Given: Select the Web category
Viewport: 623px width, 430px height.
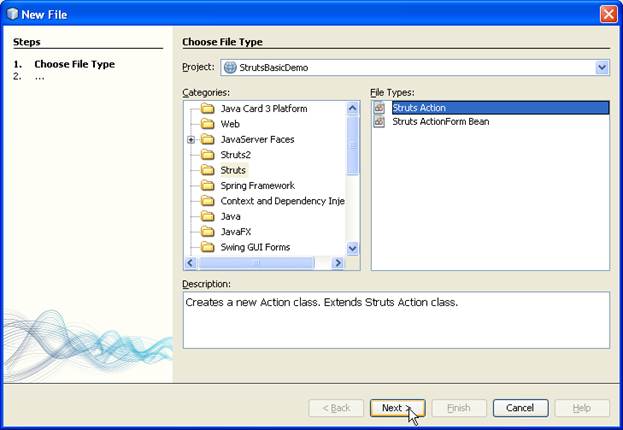Looking at the screenshot, I should 230,124.
